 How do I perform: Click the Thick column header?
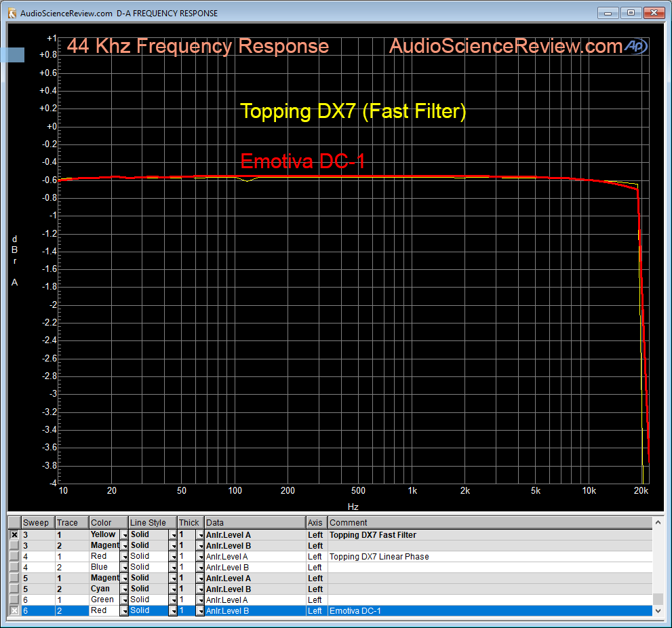pos(191,523)
